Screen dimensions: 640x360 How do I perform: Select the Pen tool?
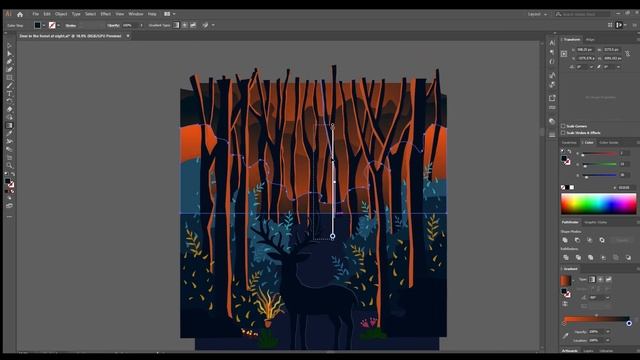9,62
